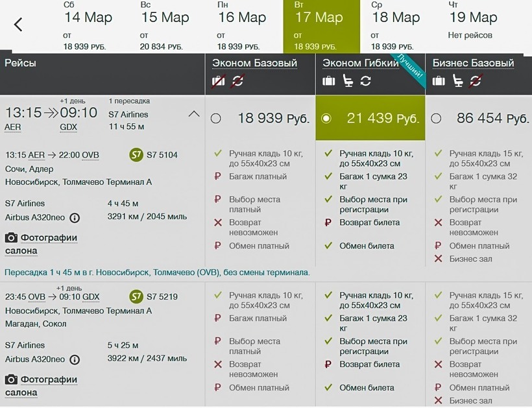The width and height of the screenshot is (532, 408).
Task: Select the 86 454 Руб. Бизнес Базовый fare
Action: [436, 119]
